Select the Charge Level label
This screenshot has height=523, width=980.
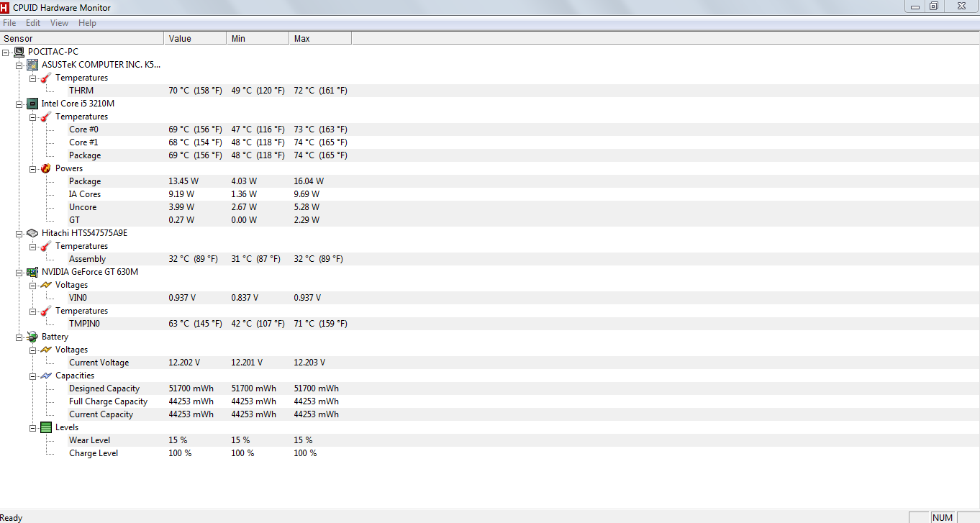click(94, 453)
